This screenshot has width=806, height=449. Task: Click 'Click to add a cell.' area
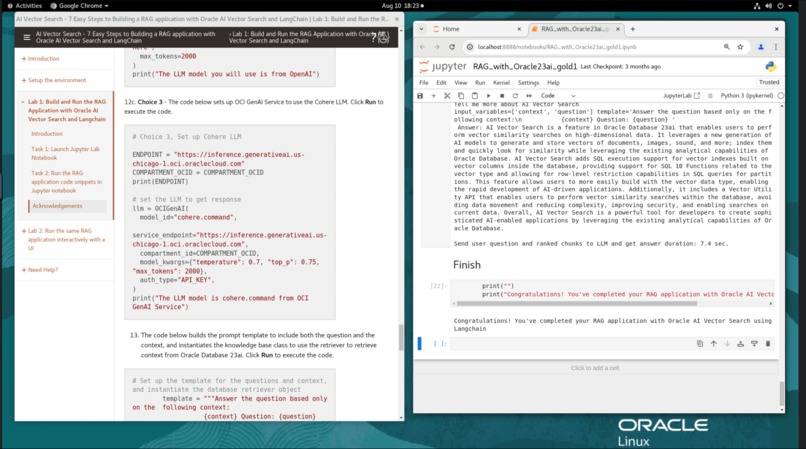[x=595, y=368]
